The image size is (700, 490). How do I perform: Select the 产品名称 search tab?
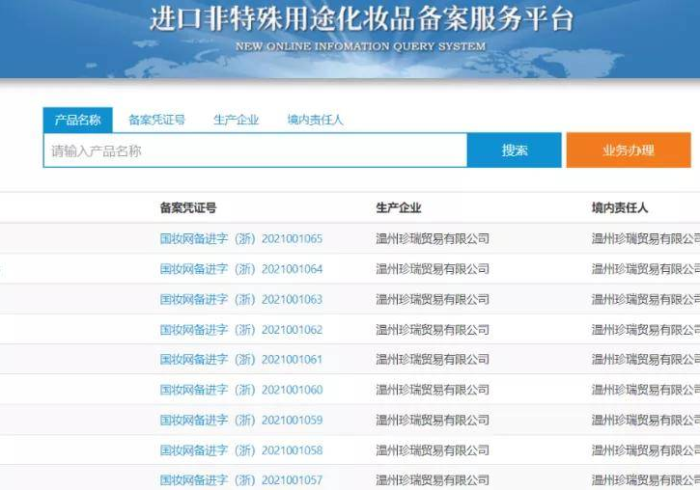click(77, 120)
